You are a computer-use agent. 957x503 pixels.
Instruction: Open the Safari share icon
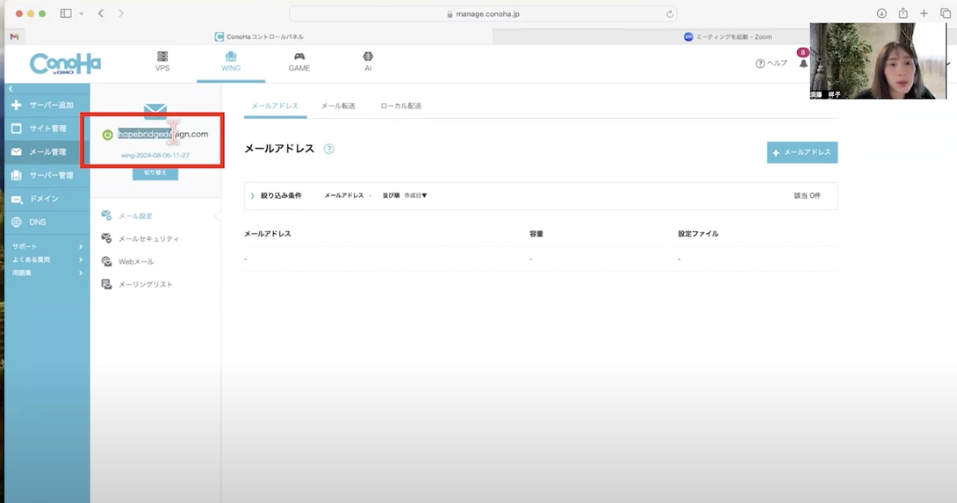coord(903,14)
